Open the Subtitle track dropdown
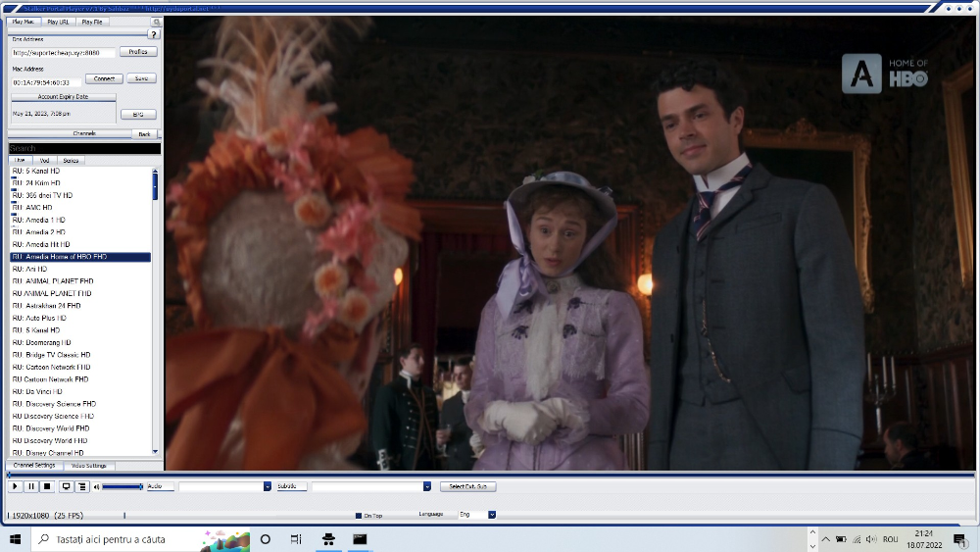This screenshot has height=552, width=980. 427,486
